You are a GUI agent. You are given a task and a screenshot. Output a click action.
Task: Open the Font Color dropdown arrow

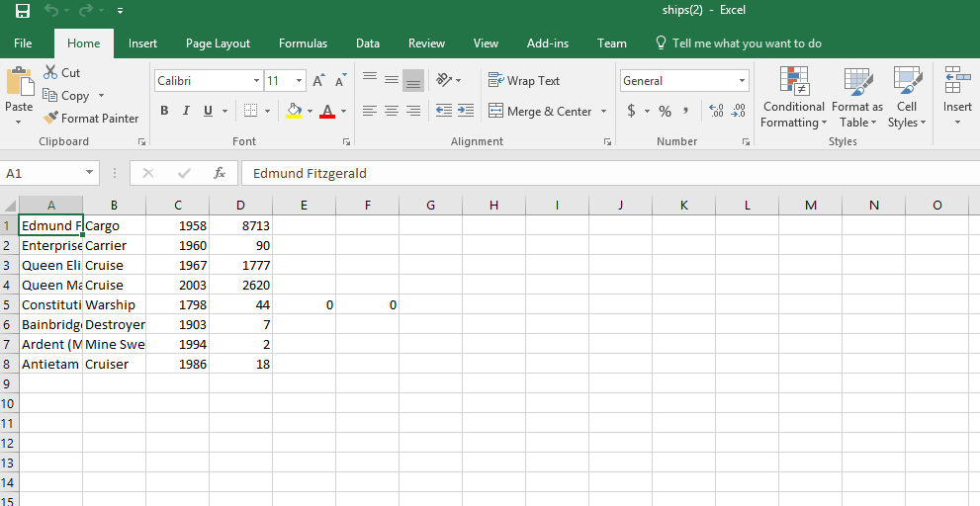pyautogui.click(x=343, y=112)
